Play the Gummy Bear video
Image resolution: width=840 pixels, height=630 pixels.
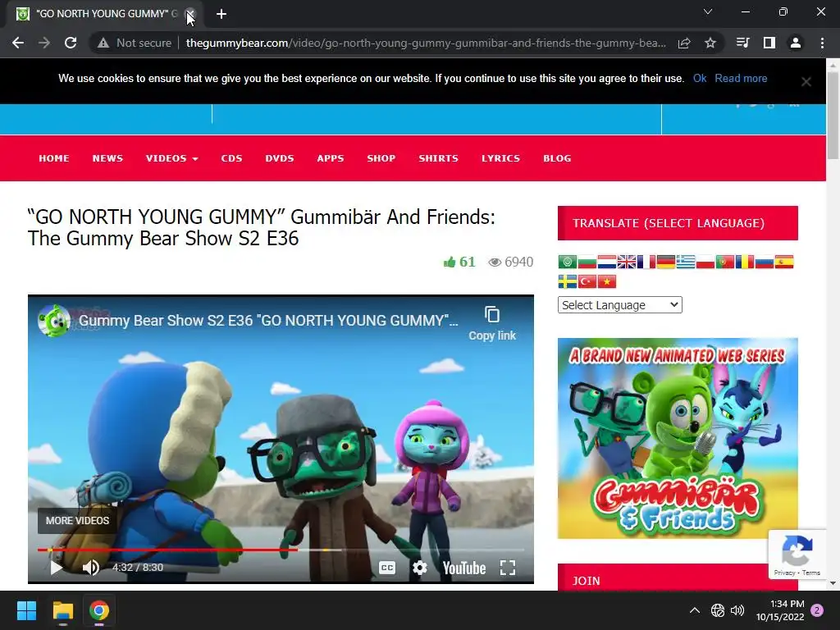(x=56, y=568)
